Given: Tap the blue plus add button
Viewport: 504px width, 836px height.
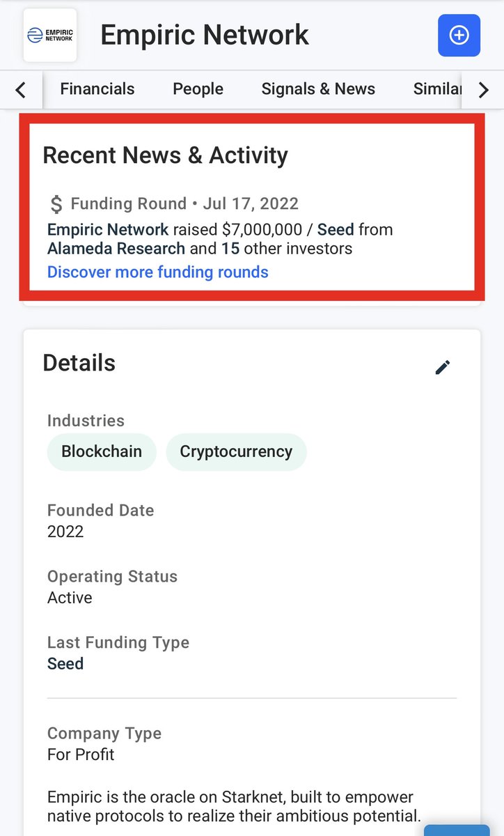Looking at the screenshot, I should [x=459, y=36].
